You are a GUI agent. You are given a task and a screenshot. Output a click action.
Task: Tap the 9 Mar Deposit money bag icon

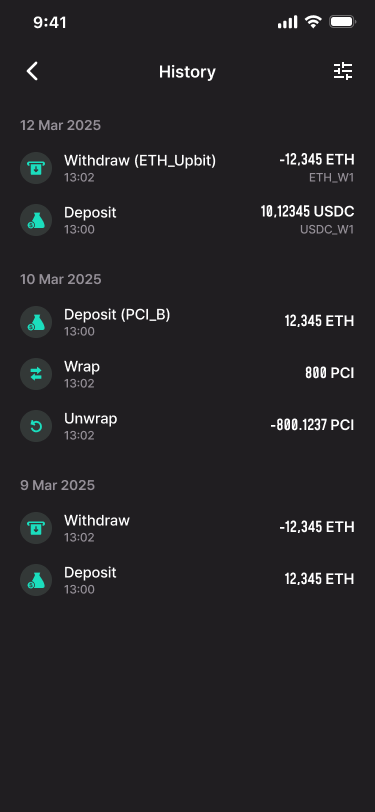pos(36,579)
